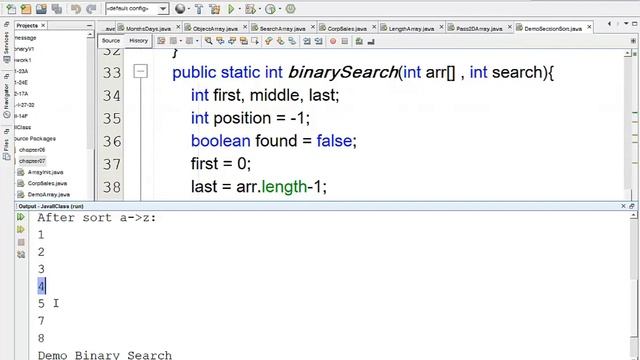Screen dimensions: 640x360
Task: Open the SearchArray.java tab
Action: pyautogui.click(x=282, y=28)
